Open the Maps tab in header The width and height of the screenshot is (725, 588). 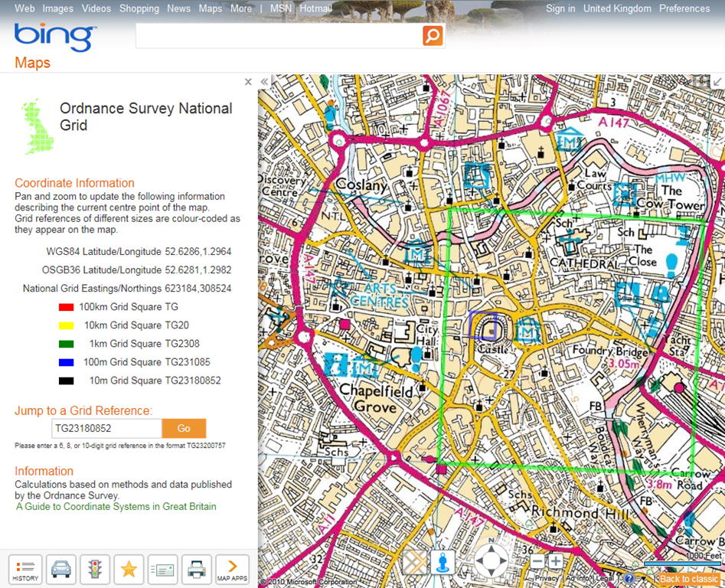211,8
